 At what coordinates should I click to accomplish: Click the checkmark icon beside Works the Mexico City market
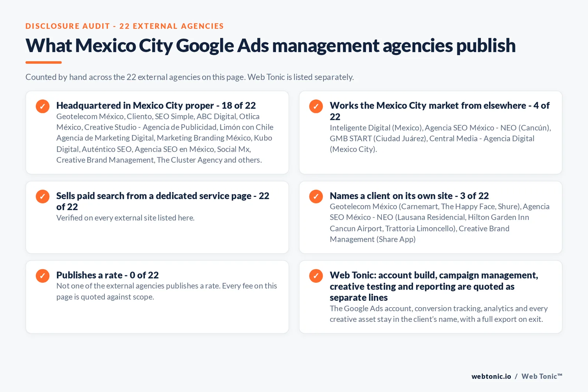tap(316, 106)
